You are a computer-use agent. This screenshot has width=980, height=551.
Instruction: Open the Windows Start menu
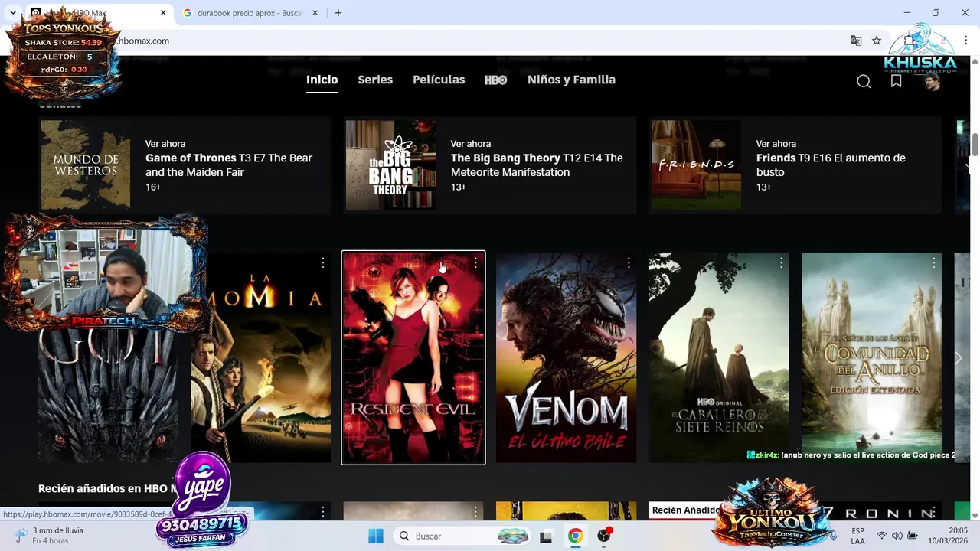(375, 536)
